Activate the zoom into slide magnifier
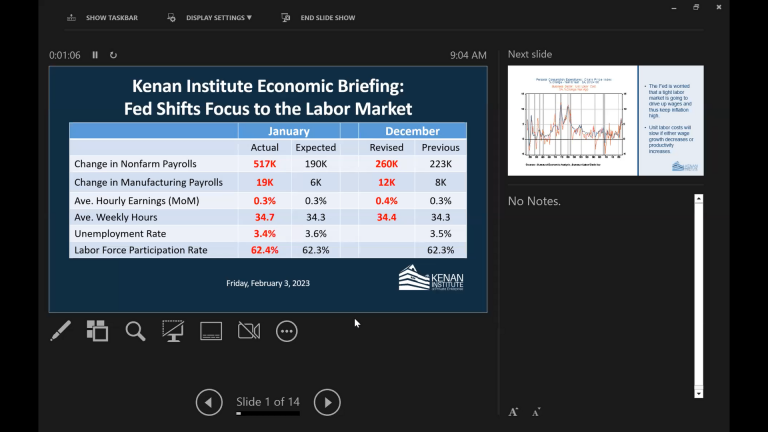 135,331
